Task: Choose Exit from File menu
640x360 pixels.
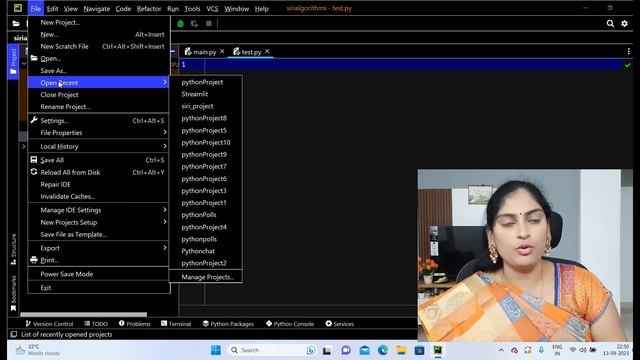Action: [99, 288]
